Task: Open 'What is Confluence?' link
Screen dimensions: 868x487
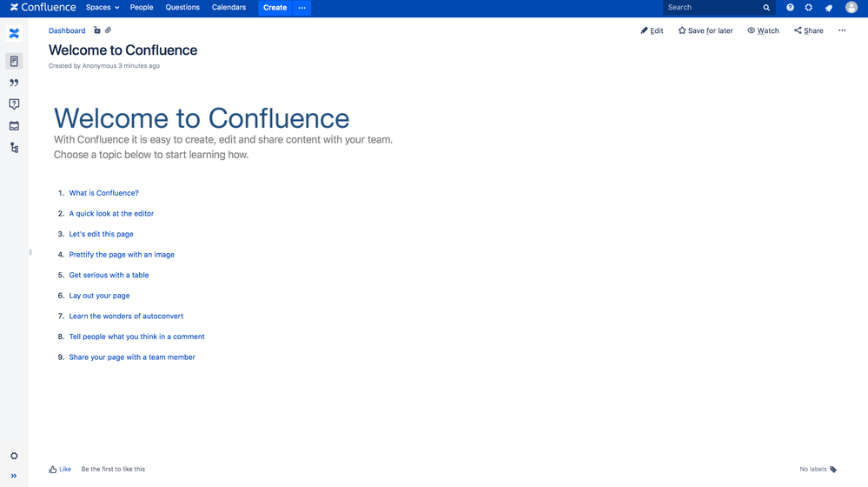Action: tap(103, 193)
